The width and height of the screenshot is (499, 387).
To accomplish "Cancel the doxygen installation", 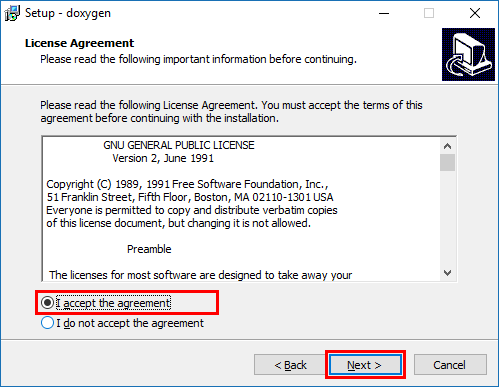I will (x=450, y=365).
